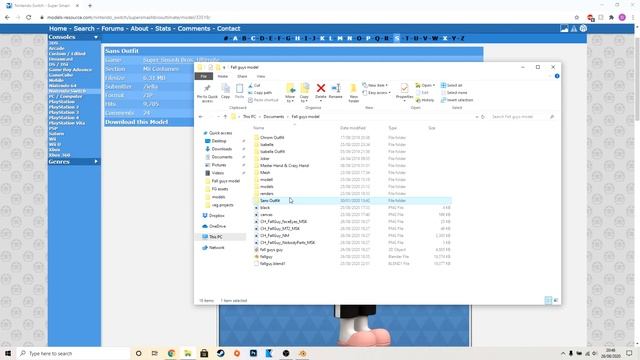Screen dimensions: 640x360
Task: Switch Explorer to large icons view
Action: point(556,300)
